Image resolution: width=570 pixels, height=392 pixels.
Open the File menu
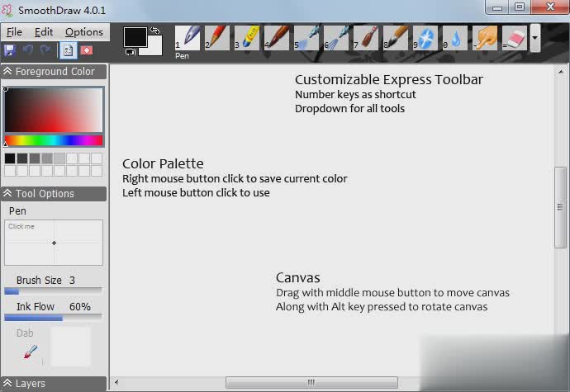point(14,32)
